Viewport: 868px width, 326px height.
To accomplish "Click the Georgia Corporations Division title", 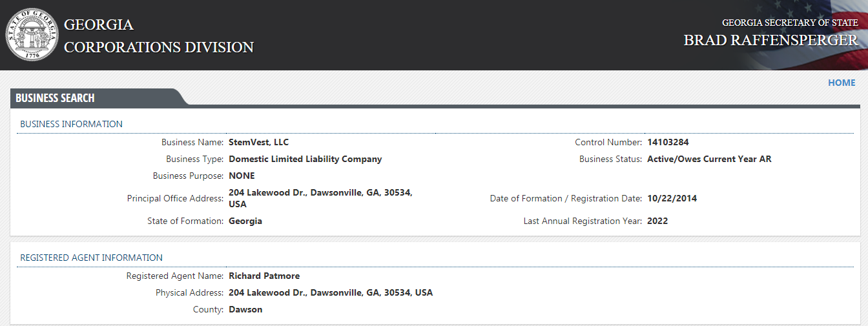I will point(158,36).
